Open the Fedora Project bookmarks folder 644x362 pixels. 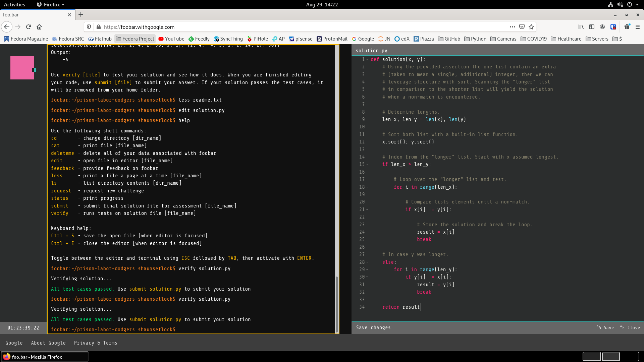coord(135,39)
